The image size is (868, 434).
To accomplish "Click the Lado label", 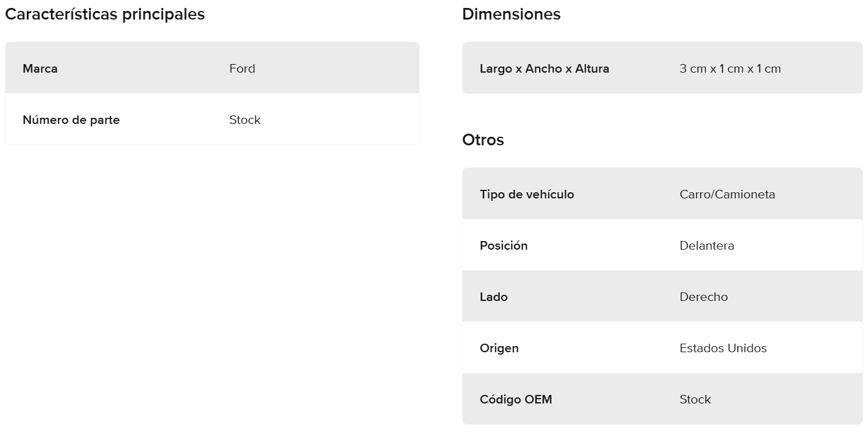I will pos(494,297).
